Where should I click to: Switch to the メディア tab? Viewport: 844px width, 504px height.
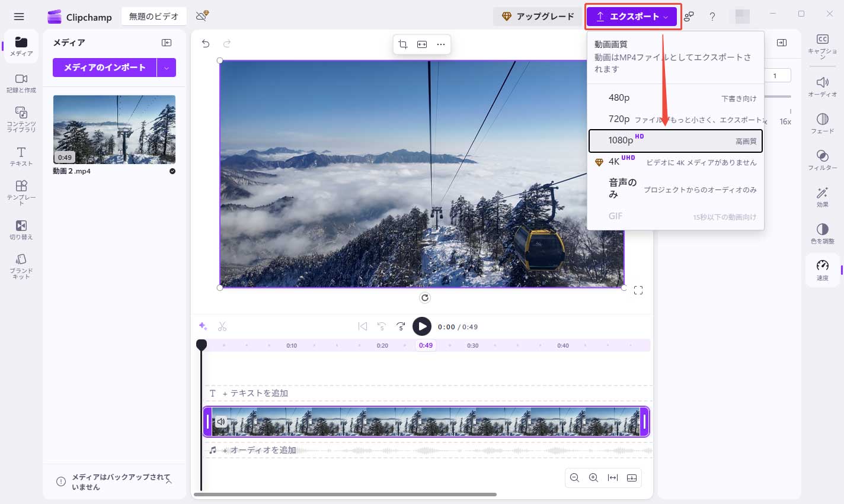click(x=21, y=46)
